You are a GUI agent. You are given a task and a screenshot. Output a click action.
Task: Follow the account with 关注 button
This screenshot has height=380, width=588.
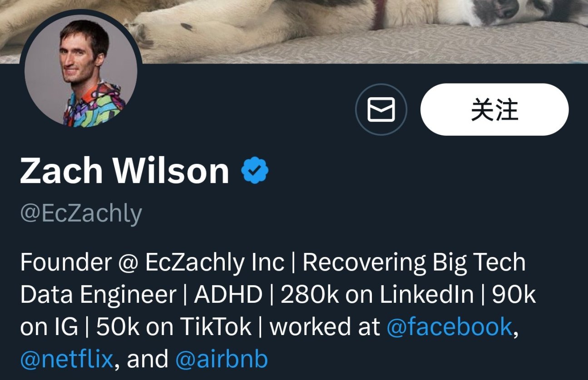click(494, 109)
